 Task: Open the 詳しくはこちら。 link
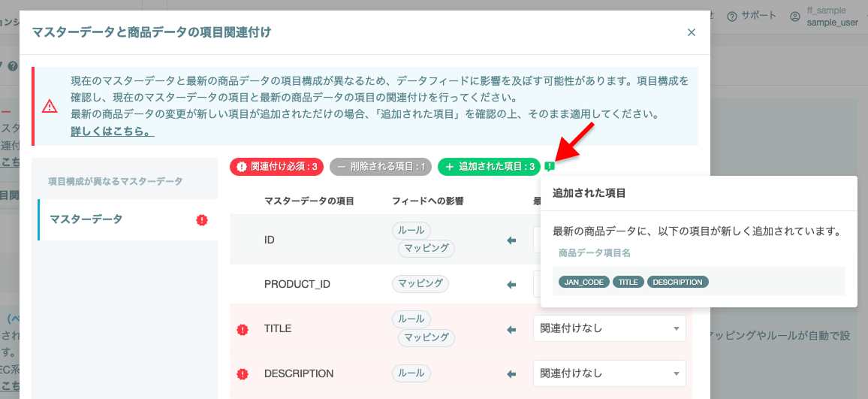point(113,132)
